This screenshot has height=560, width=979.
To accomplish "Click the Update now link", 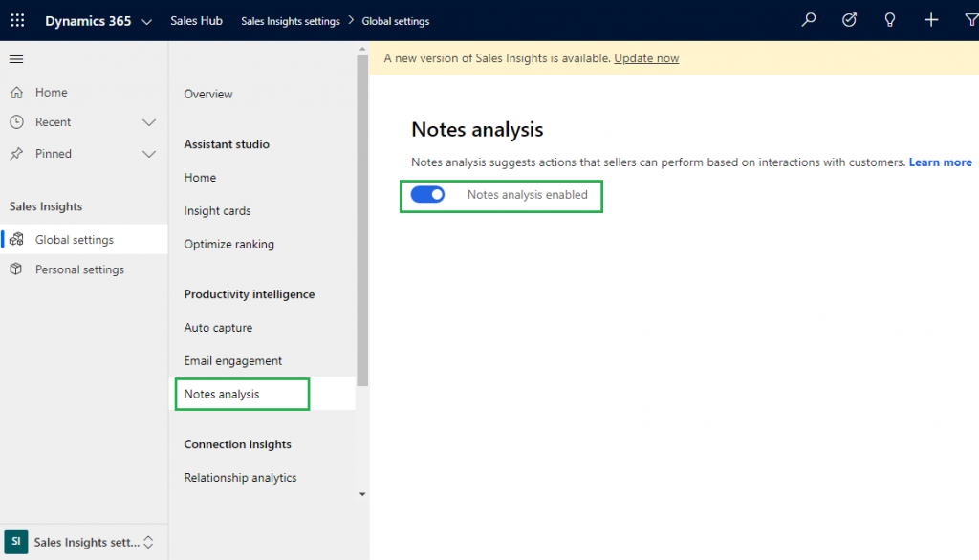I will click(645, 58).
